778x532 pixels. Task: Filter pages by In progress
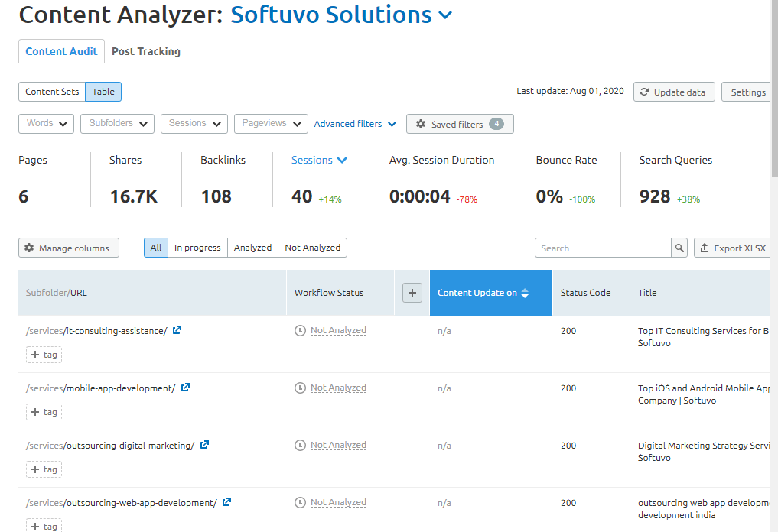197,248
